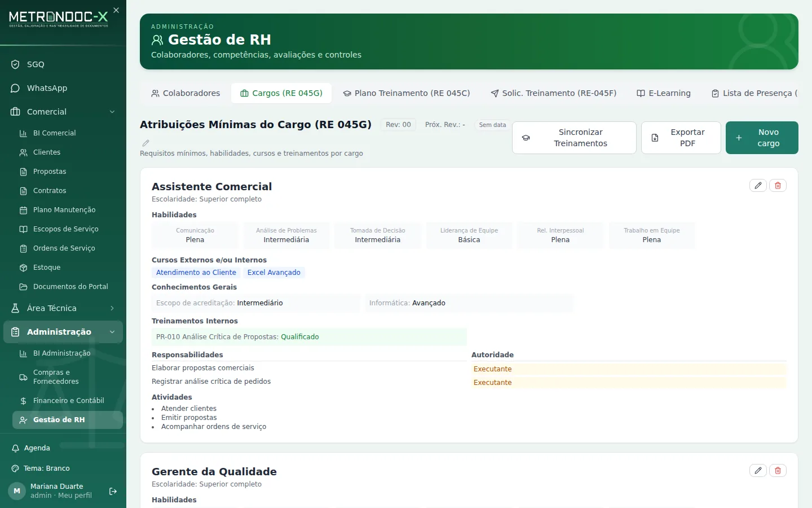
Task: Open Propostas in the sidebar
Action: pos(68,172)
